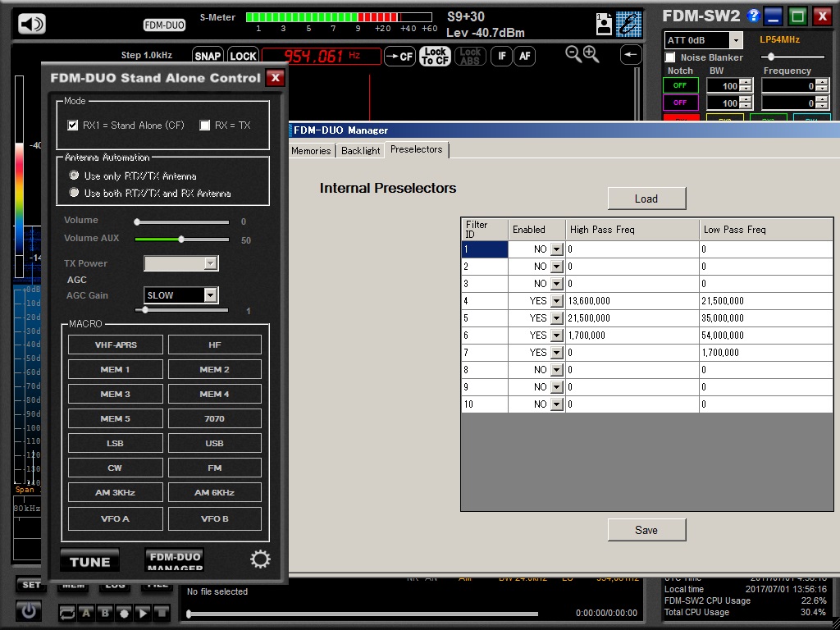Screen dimensions: 840x630
Task: Check the RX = TX option
Action: (204, 126)
